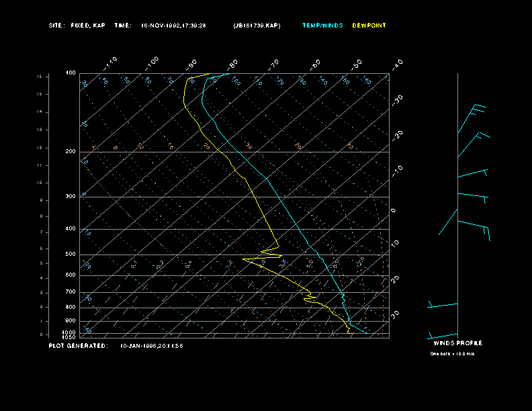Click the 500 pressure level label
Image resolution: width=532 pixels, height=411 pixels.
click(71, 255)
